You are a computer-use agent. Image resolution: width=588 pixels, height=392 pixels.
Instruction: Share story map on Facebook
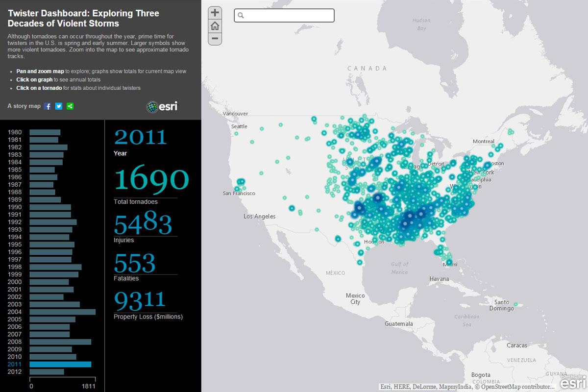click(x=48, y=106)
